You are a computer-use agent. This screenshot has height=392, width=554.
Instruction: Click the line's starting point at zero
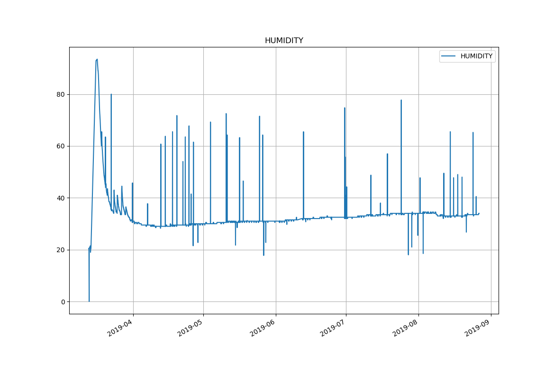tap(89, 301)
